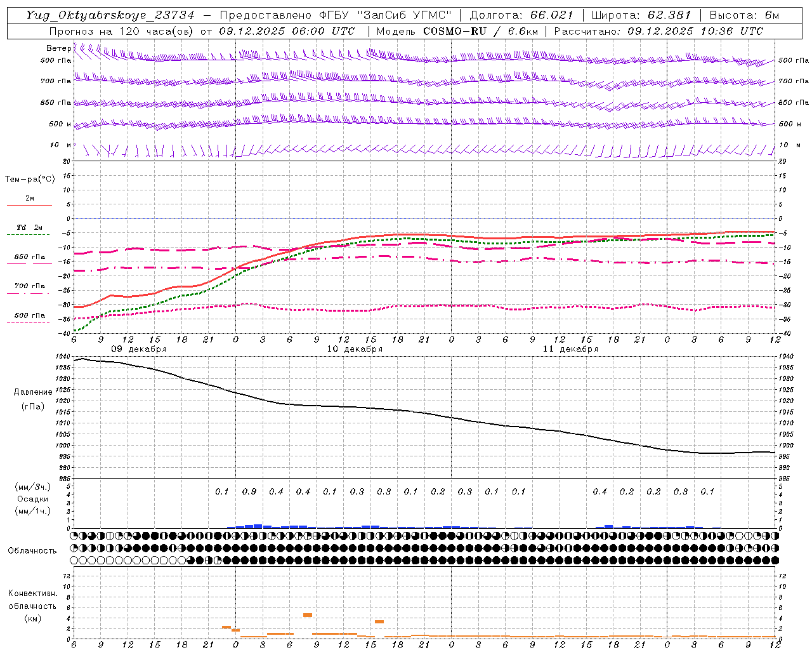
Task: Click the dash-dot pink line in the temperature legend
Action: coord(28,293)
